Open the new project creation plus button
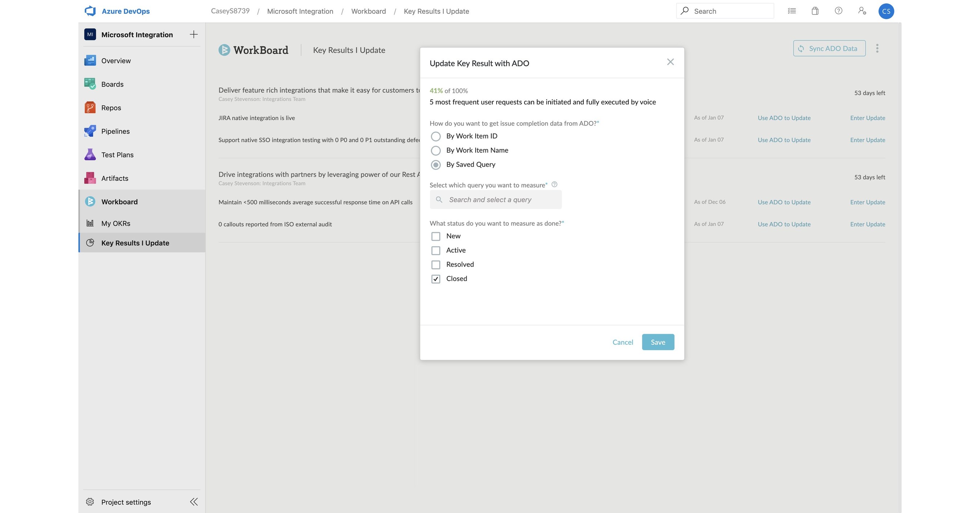Viewport: 980px width, 513px height. click(194, 34)
